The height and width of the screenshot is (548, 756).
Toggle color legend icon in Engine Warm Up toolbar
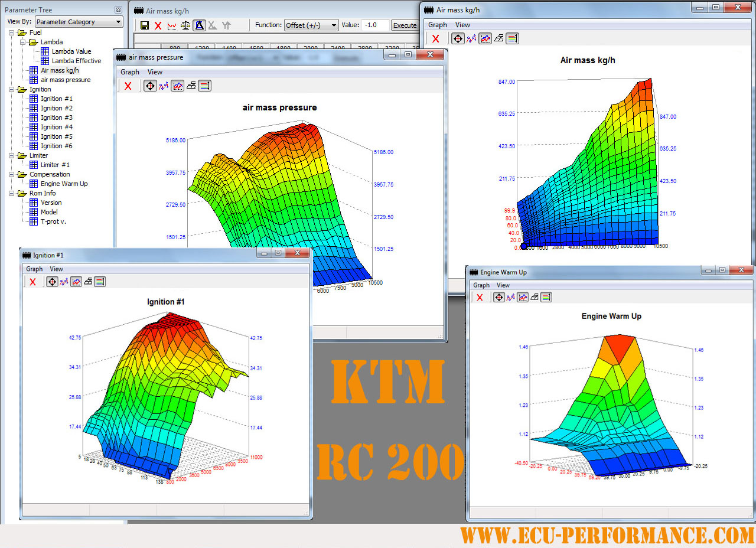(x=546, y=297)
